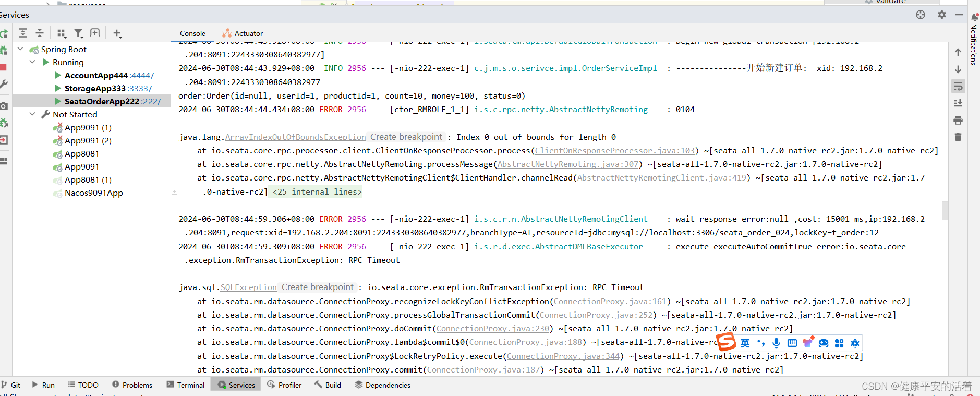Select Nacos9091App configuration
980x396 pixels.
tap(94, 193)
